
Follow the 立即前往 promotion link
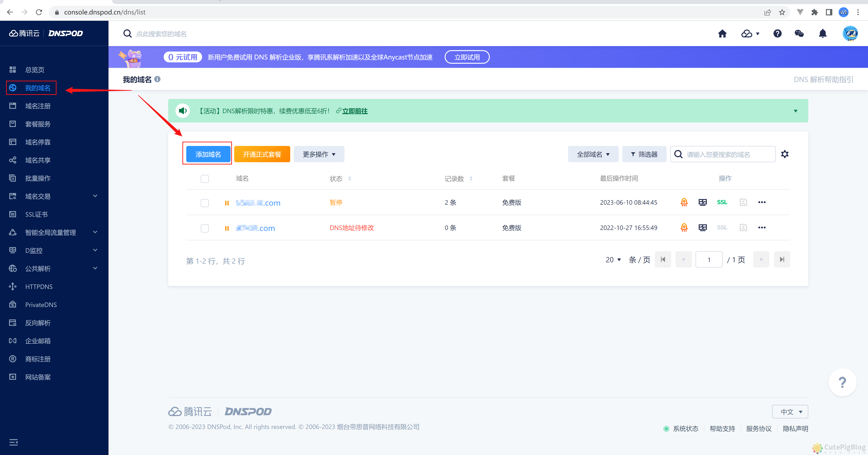[x=355, y=111]
